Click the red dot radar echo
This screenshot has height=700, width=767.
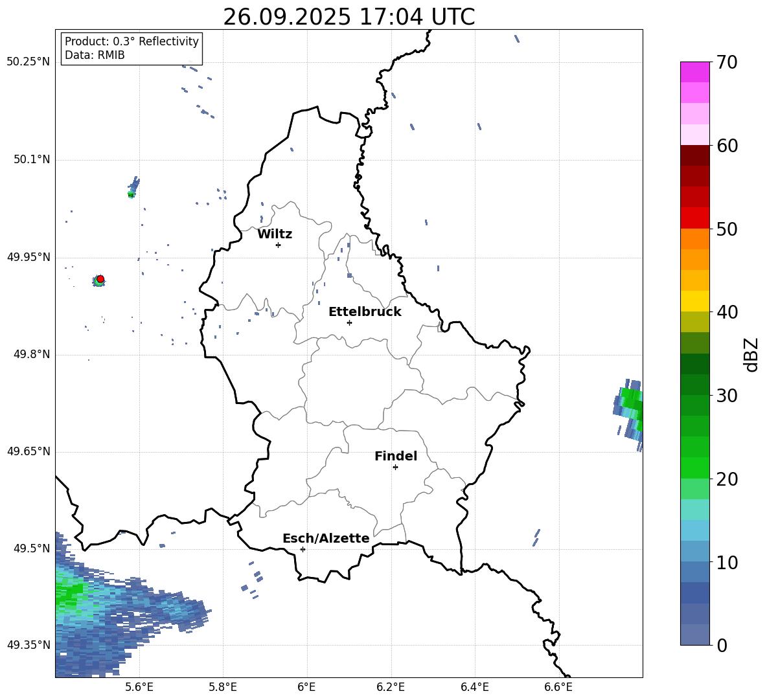(100, 279)
